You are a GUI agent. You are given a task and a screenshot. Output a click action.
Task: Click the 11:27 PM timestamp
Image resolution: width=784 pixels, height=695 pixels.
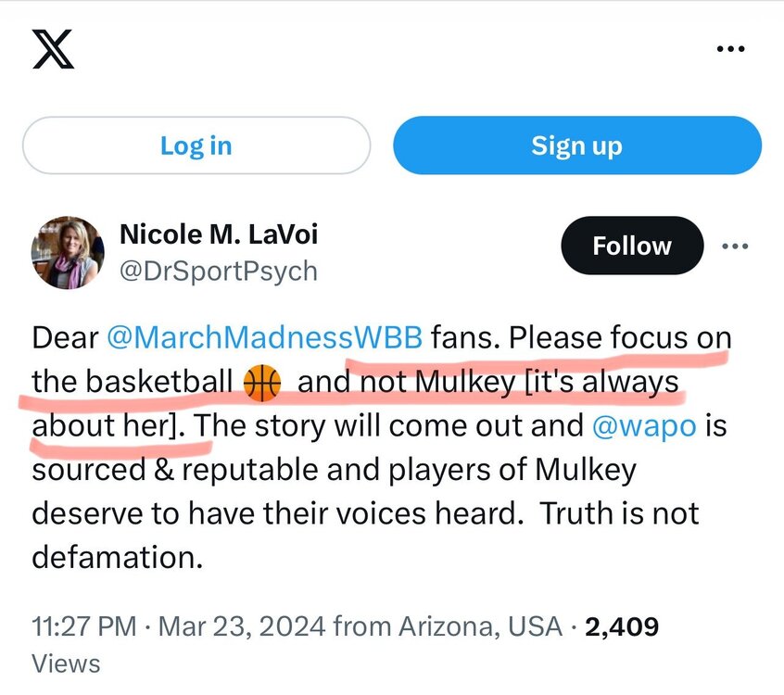pyautogui.click(x=85, y=626)
